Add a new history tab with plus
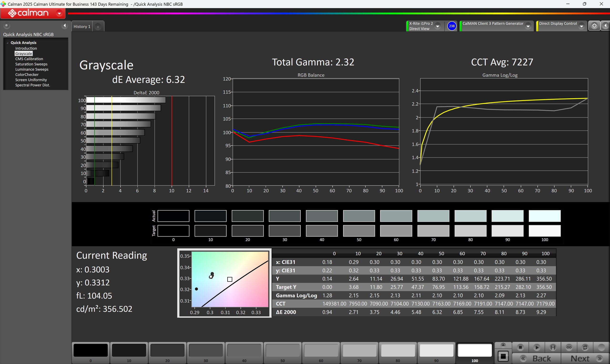The height and width of the screenshot is (364, 610). pos(98,27)
